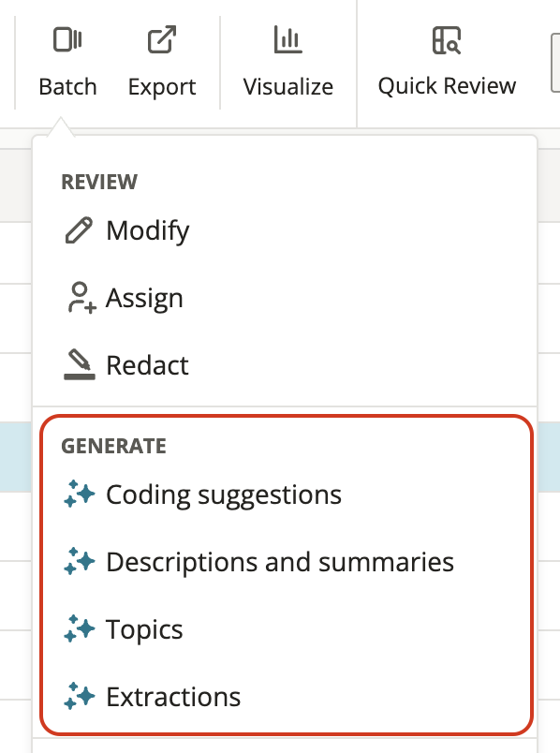Click the Batch toolbar icon
Image resolution: width=560 pixels, height=753 pixels.
click(x=67, y=40)
